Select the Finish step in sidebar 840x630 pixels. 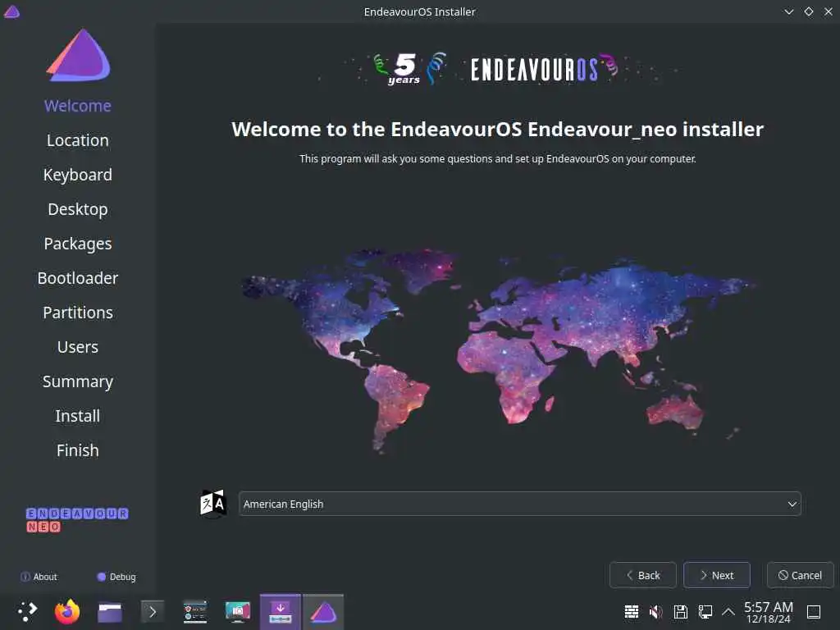pyautogui.click(x=78, y=450)
